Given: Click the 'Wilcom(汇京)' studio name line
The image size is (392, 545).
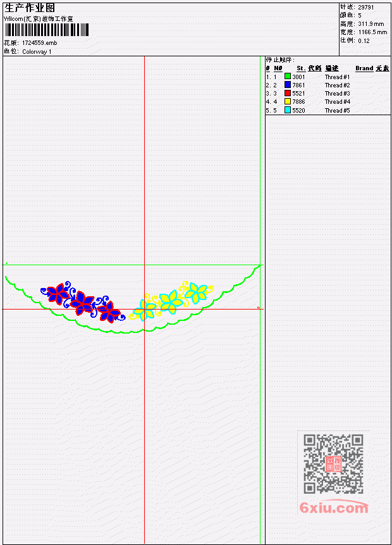Looking at the screenshot, I should (38, 19).
